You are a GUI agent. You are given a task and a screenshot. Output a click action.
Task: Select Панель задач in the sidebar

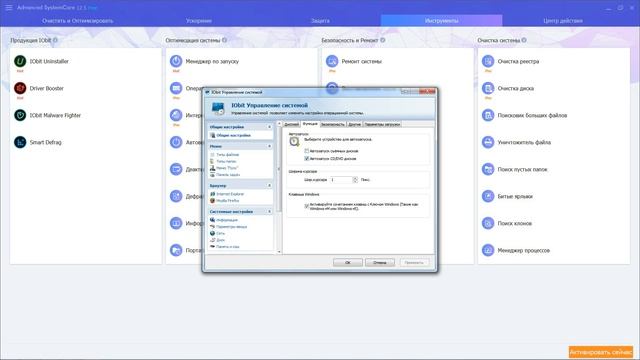click(225, 175)
